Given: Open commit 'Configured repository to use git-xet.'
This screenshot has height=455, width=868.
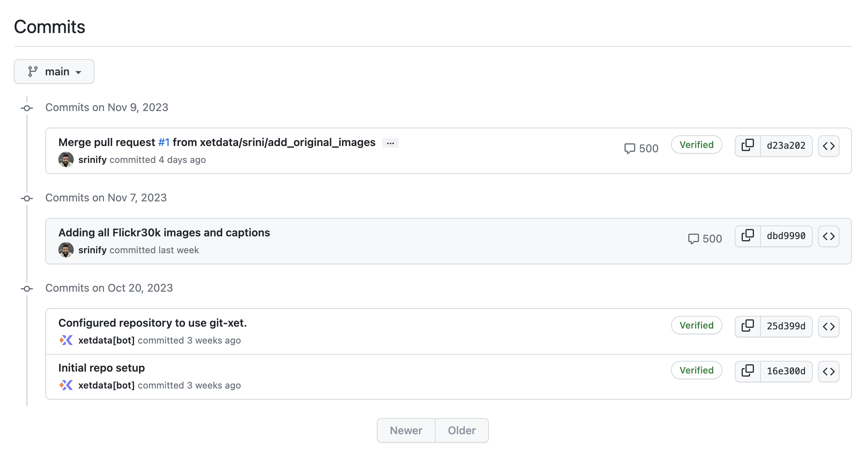Looking at the screenshot, I should pyautogui.click(x=152, y=323).
